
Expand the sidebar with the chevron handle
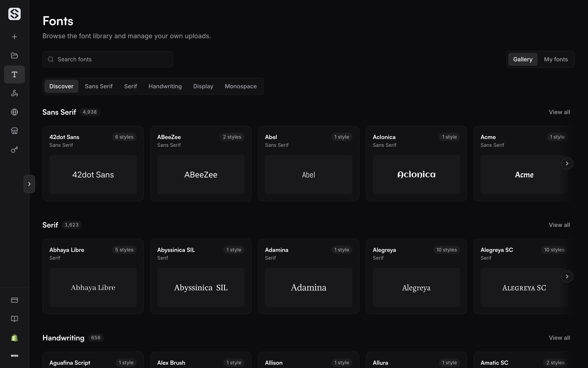tap(29, 184)
